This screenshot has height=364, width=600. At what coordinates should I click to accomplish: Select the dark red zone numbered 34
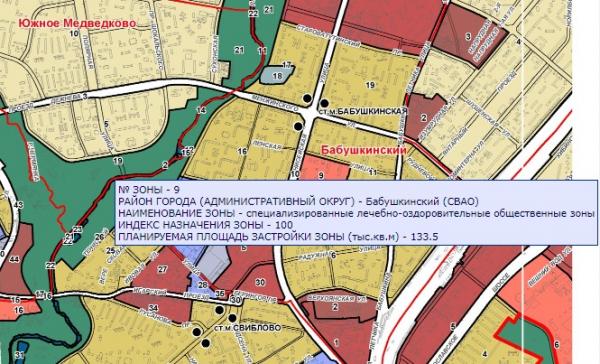[x=153, y=308]
